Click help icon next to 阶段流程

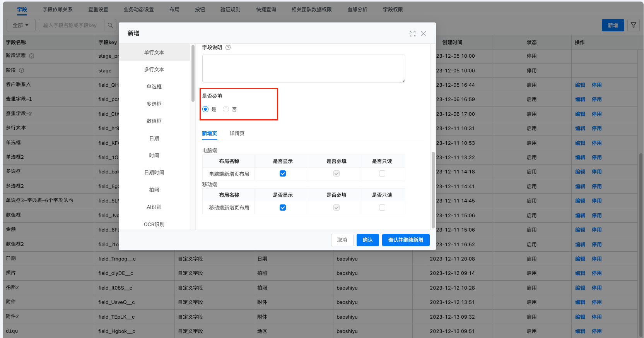31,56
